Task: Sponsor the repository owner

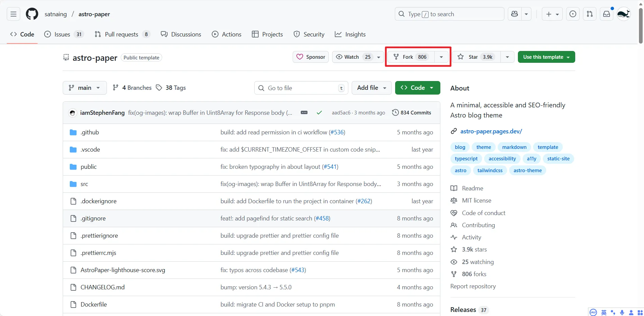Action: pyautogui.click(x=311, y=57)
